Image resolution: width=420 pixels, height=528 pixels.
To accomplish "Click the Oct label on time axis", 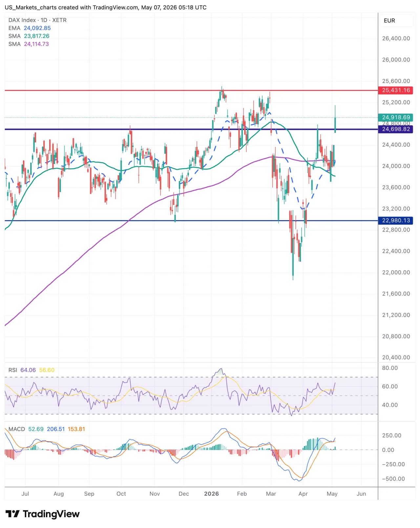I will click(x=121, y=494).
